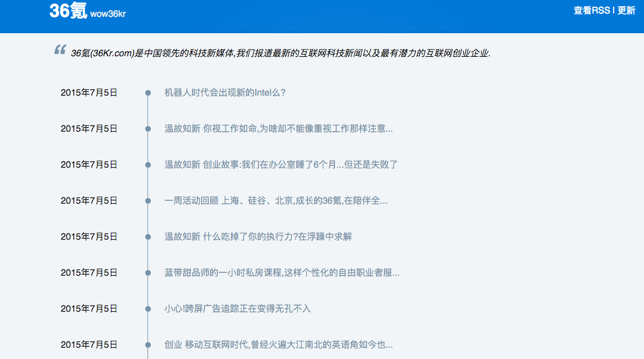Click the 更新 link in header

tap(627, 11)
